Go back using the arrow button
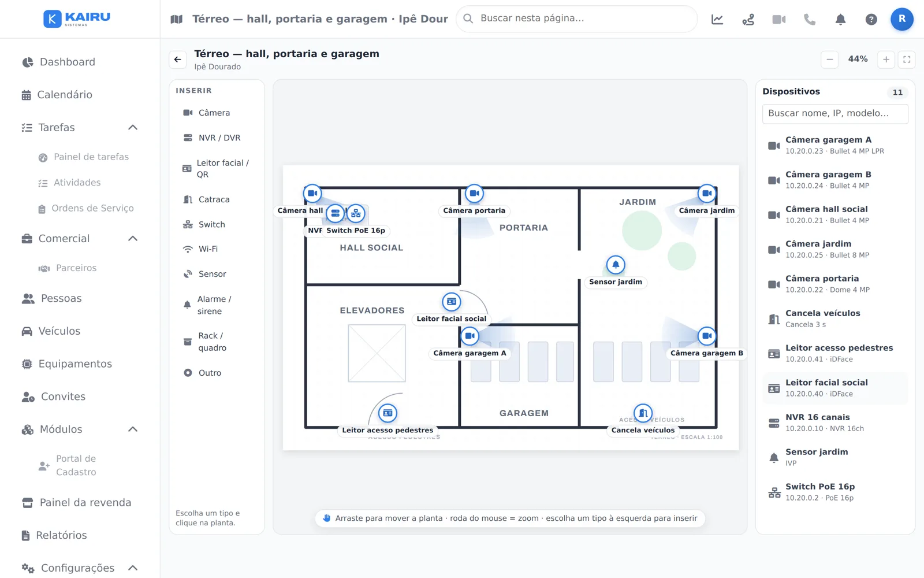This screenshot has width=924, height=578. click(x=178, y=60)
